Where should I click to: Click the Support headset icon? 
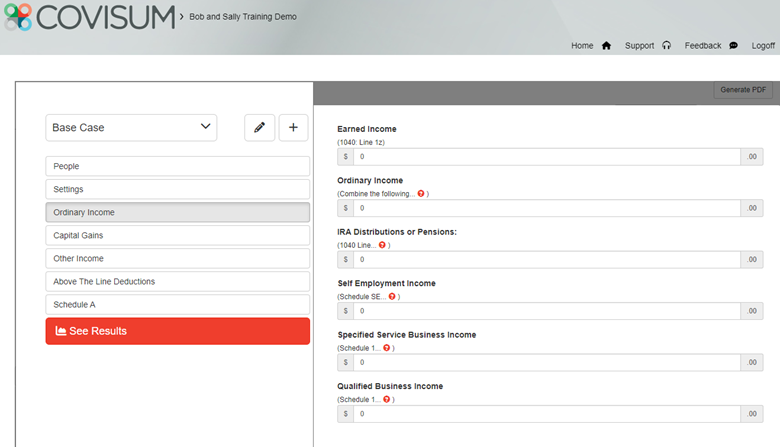[x=666, y=46]
